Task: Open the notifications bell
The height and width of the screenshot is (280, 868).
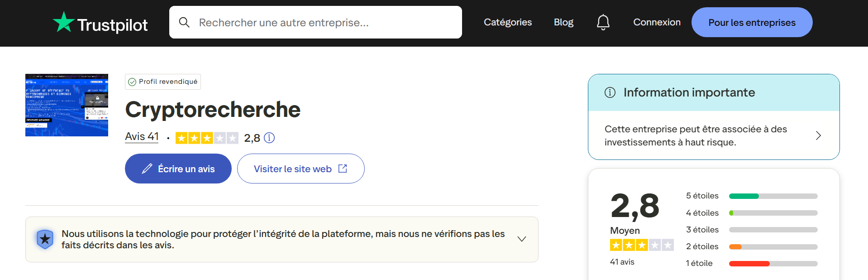Action: pos(603,22)
